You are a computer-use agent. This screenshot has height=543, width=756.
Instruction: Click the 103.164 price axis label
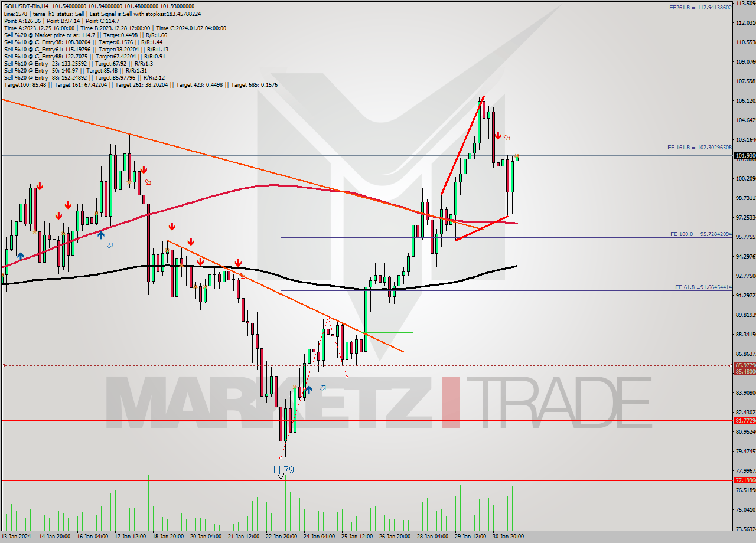pos(745,139)
